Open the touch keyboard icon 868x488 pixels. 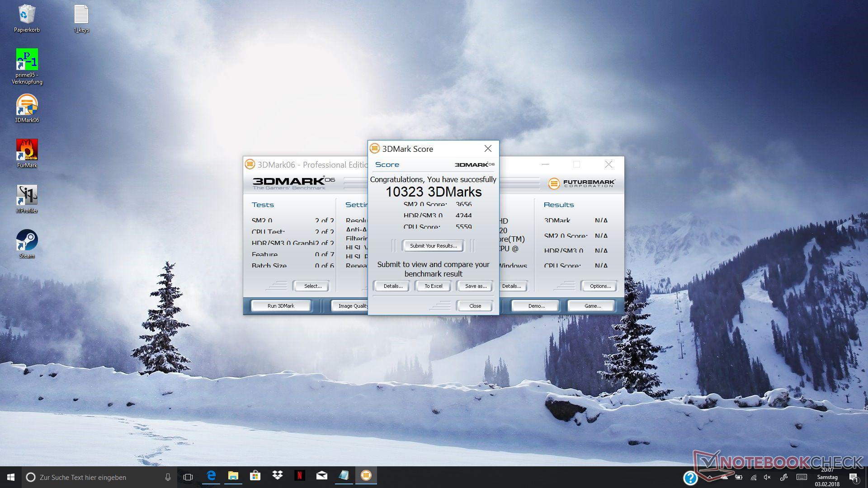[802, 477]
